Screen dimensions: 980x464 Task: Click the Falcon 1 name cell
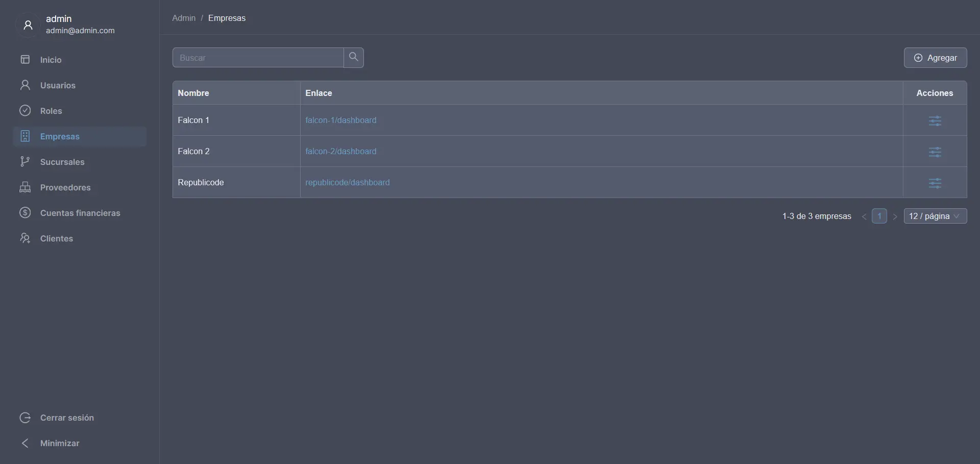(236, 120)
